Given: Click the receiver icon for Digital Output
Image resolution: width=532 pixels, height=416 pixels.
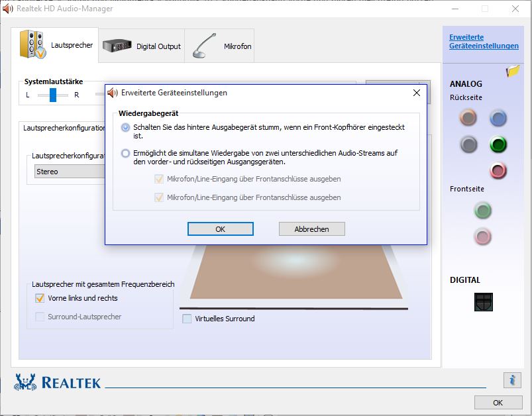Looking at the screenshot, I should (117, 46).
